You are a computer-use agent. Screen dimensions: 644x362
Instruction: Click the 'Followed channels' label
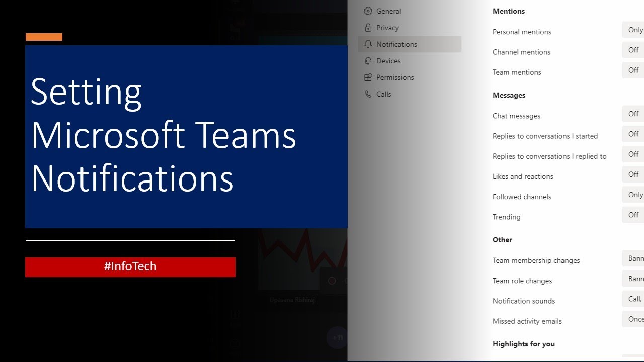(522, 197)
